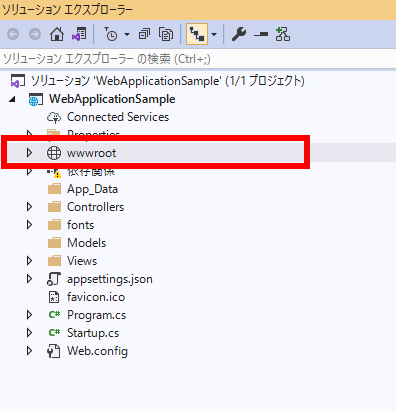396x411 pixels.
Task: Expand the Web.config node
Action: [29, 351]
